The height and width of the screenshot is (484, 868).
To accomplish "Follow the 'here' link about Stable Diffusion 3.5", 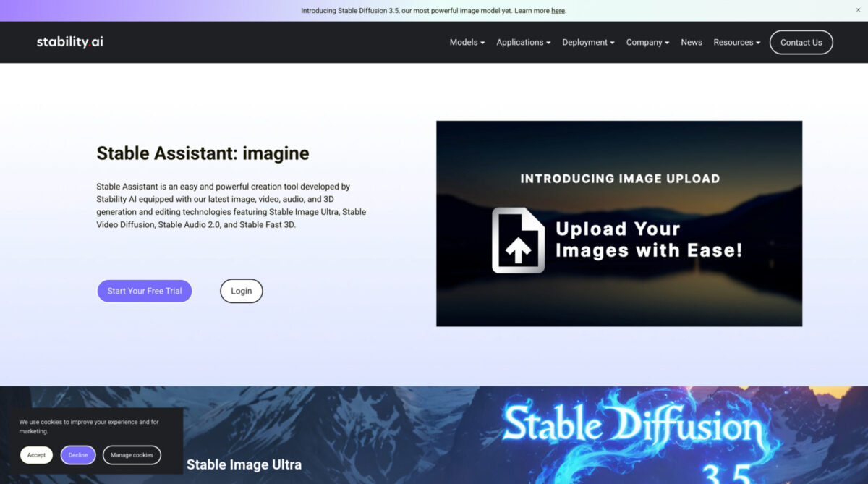I will coord(558,10).
